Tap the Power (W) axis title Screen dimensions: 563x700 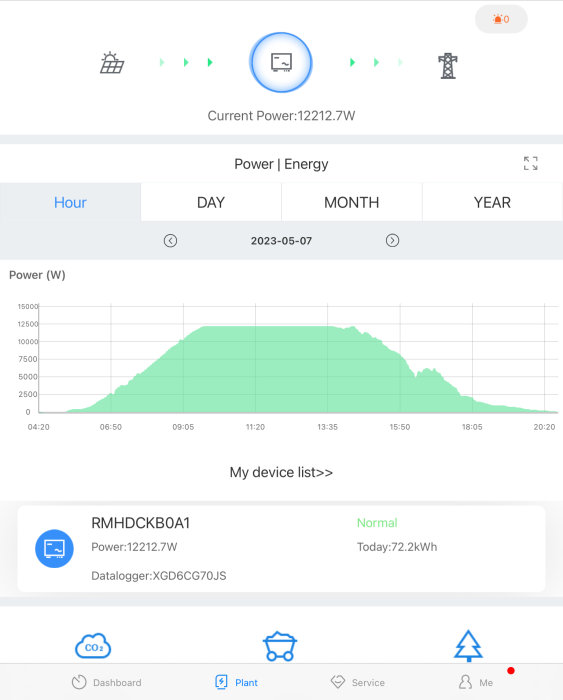pos(37,275)
